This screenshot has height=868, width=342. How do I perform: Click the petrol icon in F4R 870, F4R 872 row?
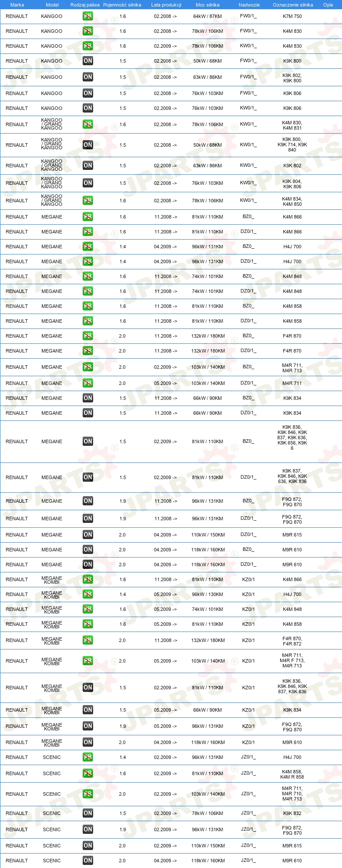[x=88, y=640]
